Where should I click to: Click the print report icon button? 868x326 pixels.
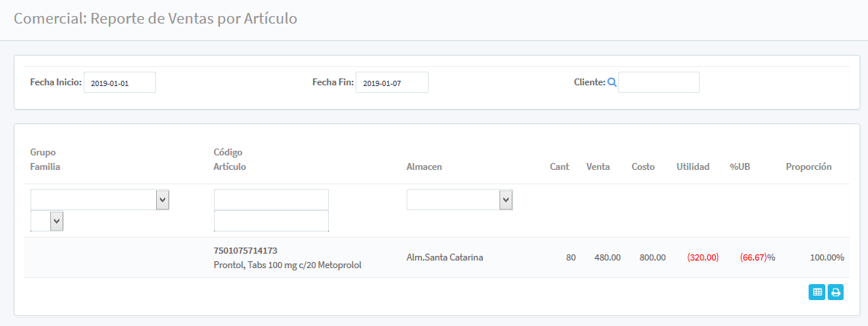click(835, 292)
